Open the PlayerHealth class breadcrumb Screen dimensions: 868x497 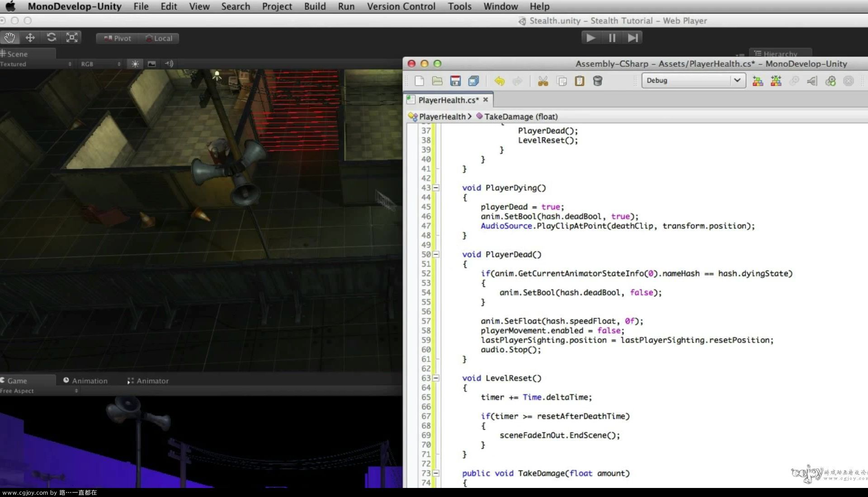click(439, 117)
